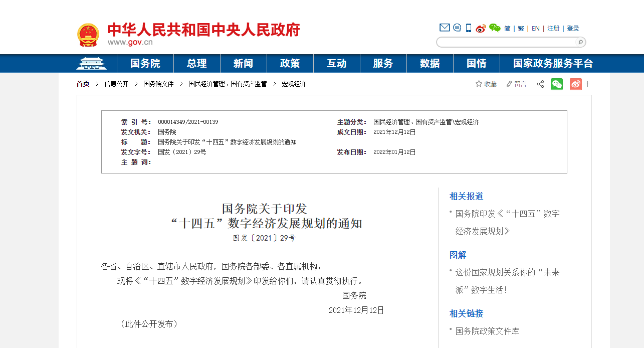Share via the green WeChat share button
Image resolution: width=644 pixels, height=348 pixels.
pos(557,84)
